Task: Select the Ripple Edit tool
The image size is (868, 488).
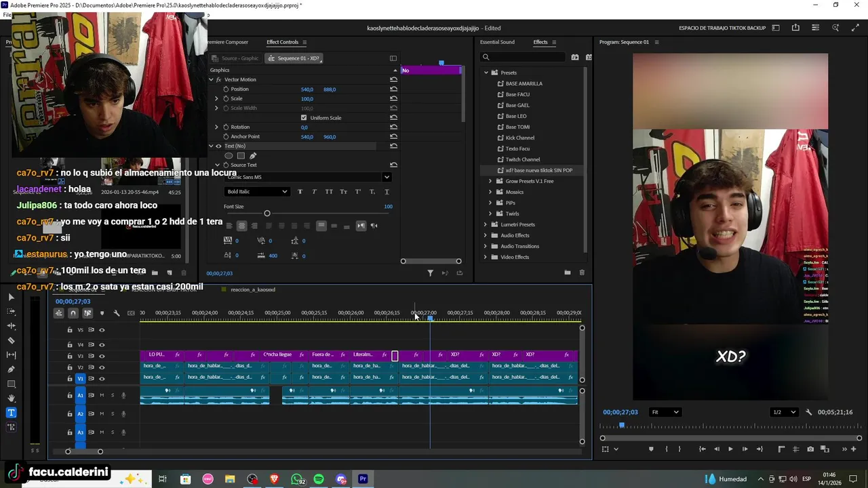Action: pos(11,326)
